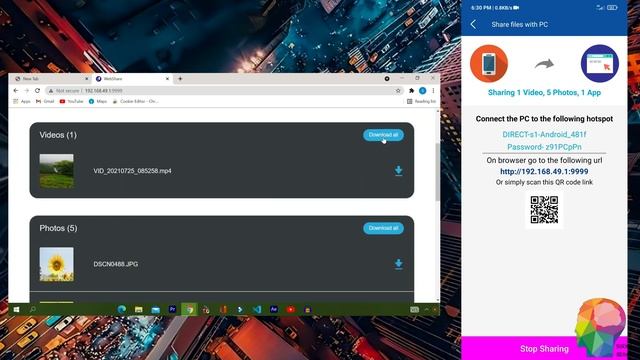The width and height of the screenshot is (640, 360).
Task: Click the address bar showing 192.168.49.1:9999
Action: tap(224, 91)
